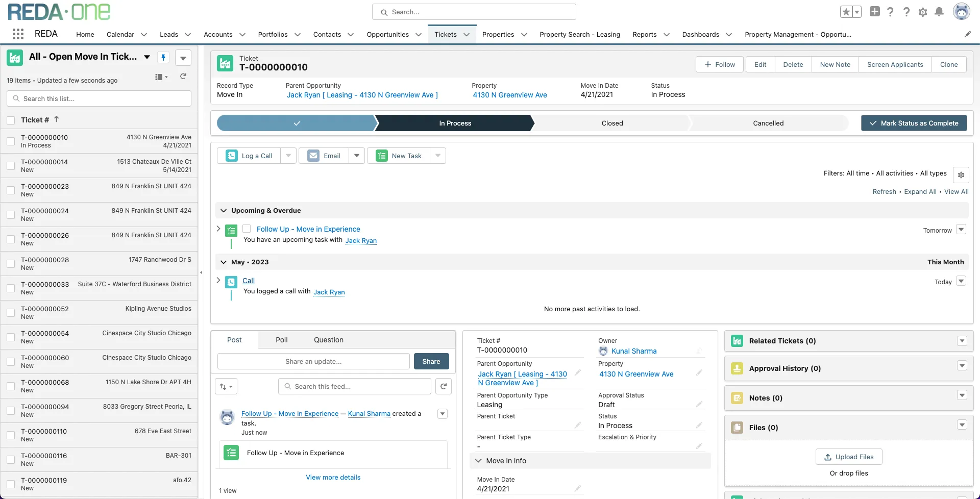Check the Follow Up - Move in Experience task checkbox
The width and height of the screenshot is (980, 499).
point(247,229)
